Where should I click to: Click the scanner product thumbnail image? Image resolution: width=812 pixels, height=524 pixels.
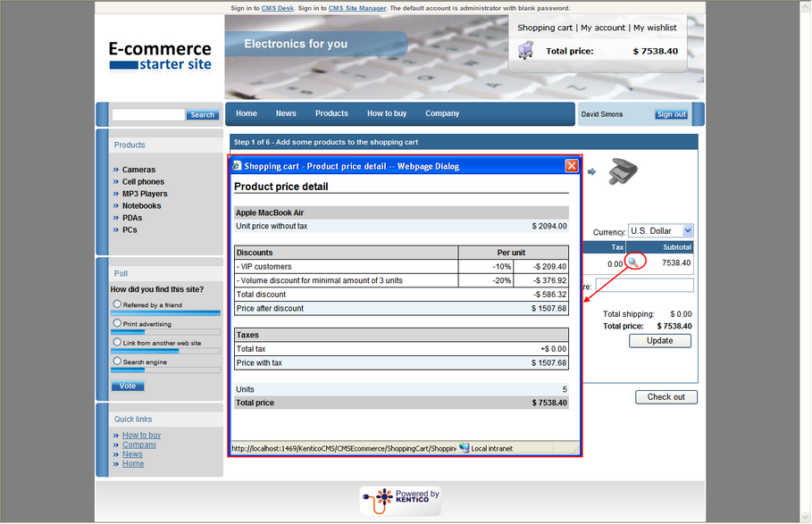[623, 171]
